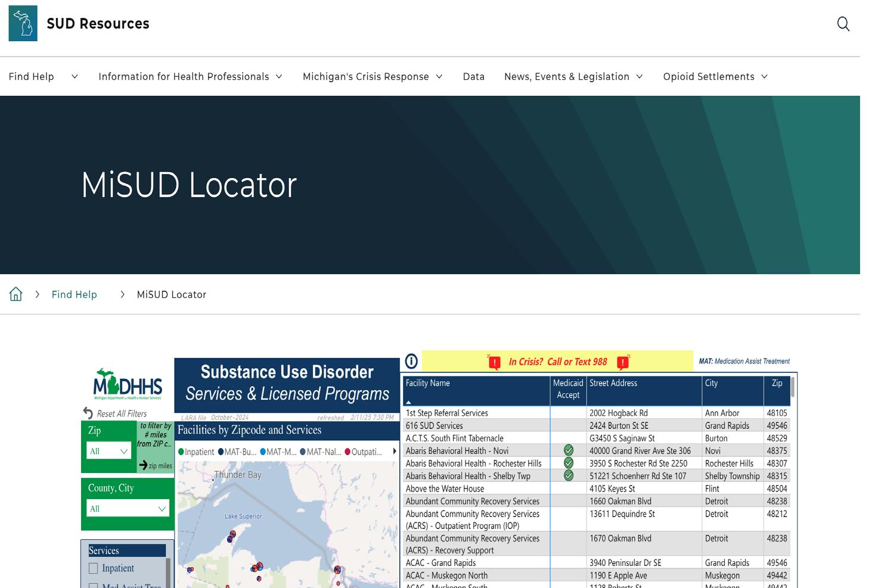Open the info circle icon beside the crisis banner
881x588 pixels.
click(411, 361)
